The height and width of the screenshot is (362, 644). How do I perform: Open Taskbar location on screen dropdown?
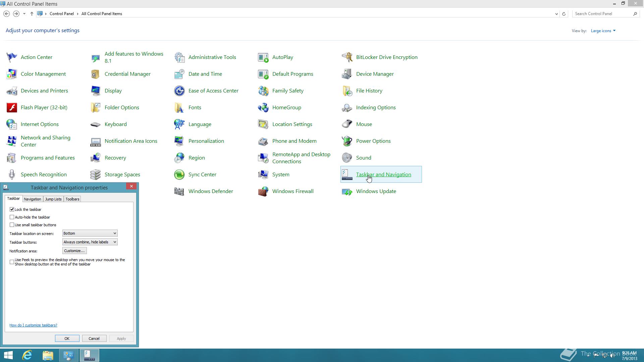pyautogui.click(x=90, y=233)
